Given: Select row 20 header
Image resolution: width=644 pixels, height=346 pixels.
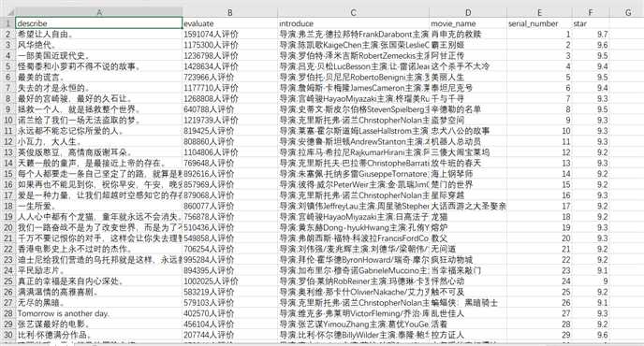Looking at the screenshot, I should click(7, 227).
